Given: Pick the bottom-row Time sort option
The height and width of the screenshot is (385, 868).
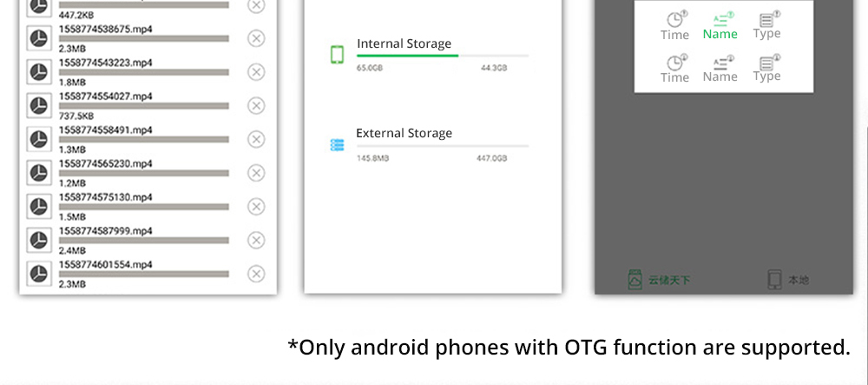Looking at the screenshot, I should (674, 70).
